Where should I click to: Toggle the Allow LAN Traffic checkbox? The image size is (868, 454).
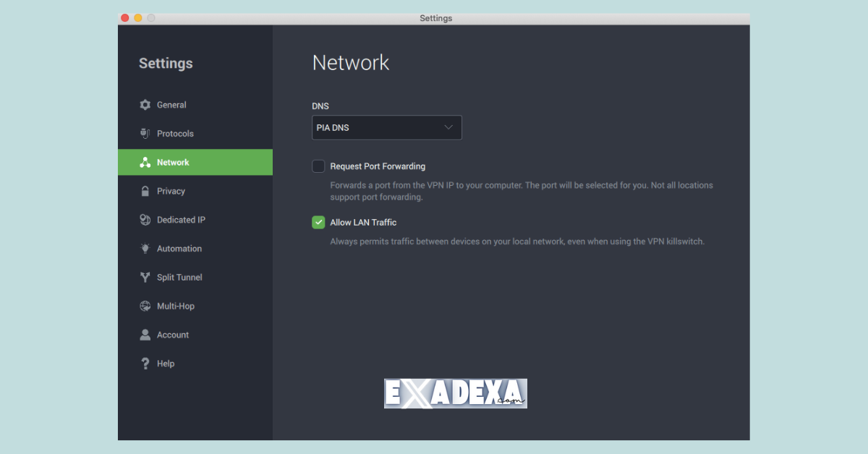tap(318, 222)
